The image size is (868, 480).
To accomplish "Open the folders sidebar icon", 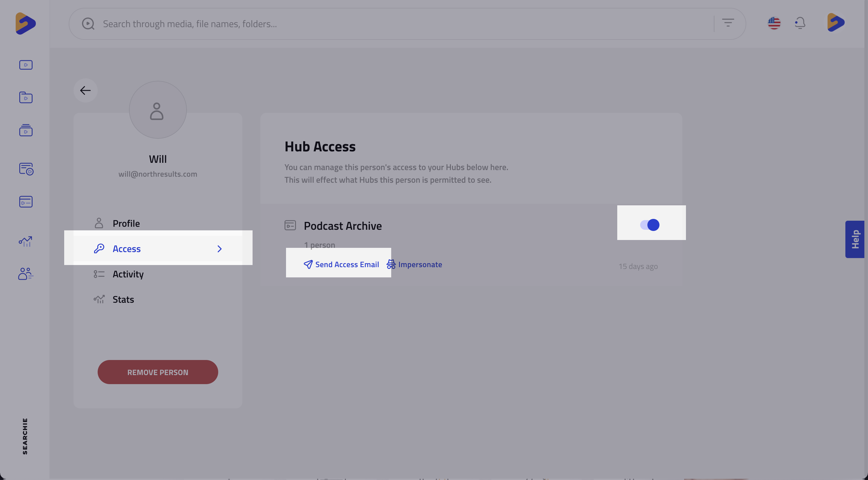I will pos(26,97).
